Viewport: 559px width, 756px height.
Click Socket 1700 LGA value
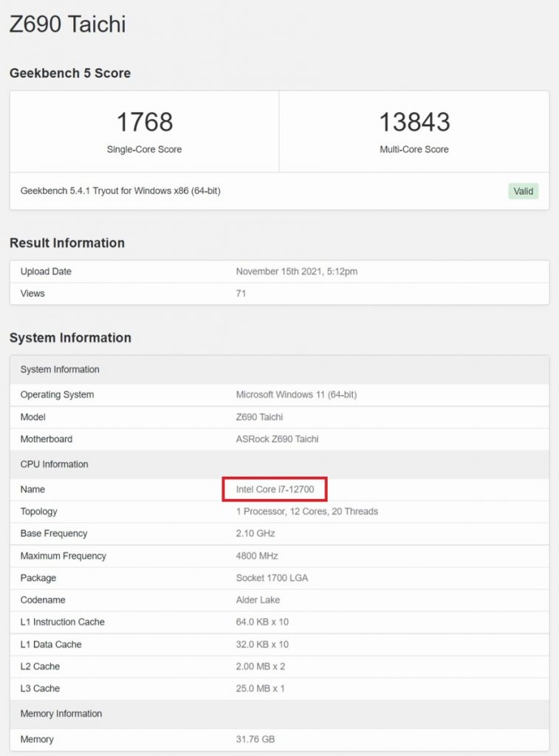[272, 578]
